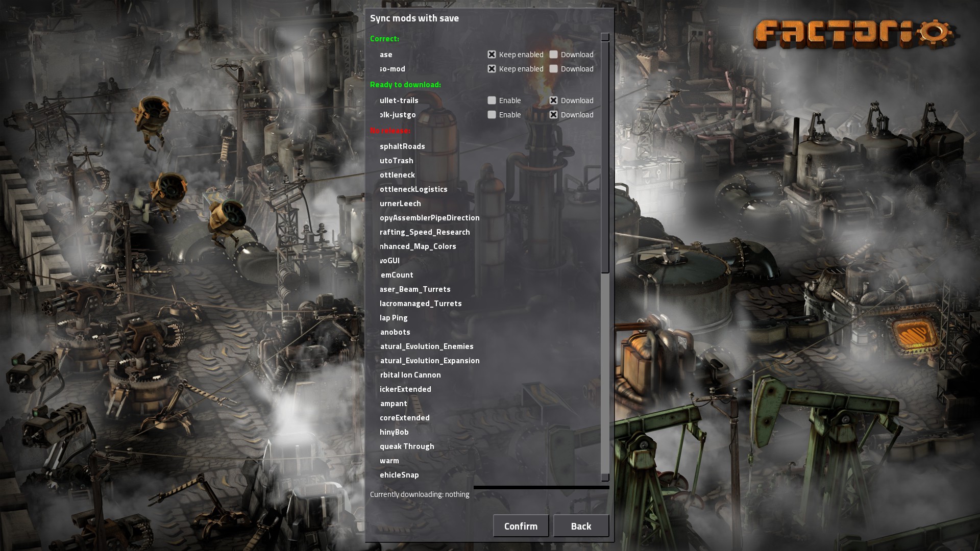Select the Rampant mod entry
This screenshot has width=980, height=551.
[394, 404]
